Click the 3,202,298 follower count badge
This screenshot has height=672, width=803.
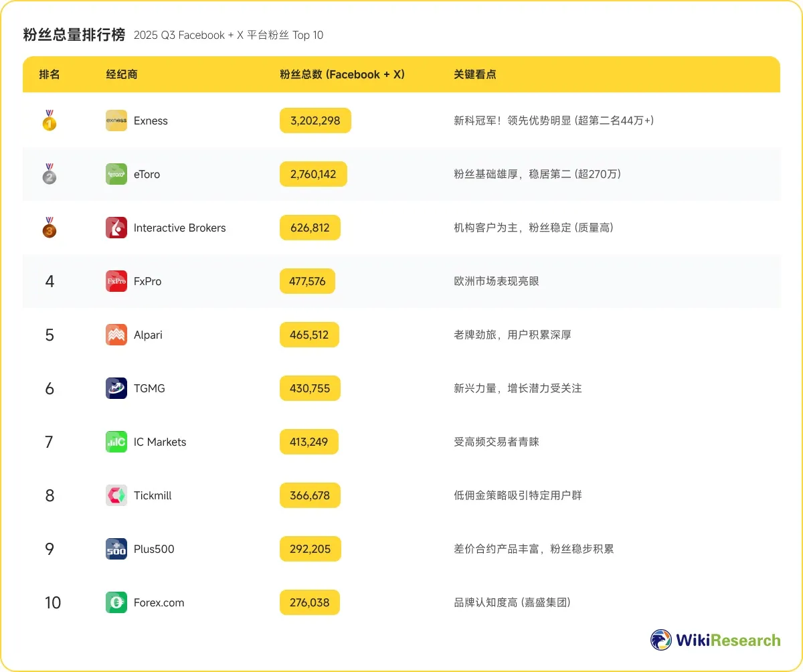click(315, 120)
